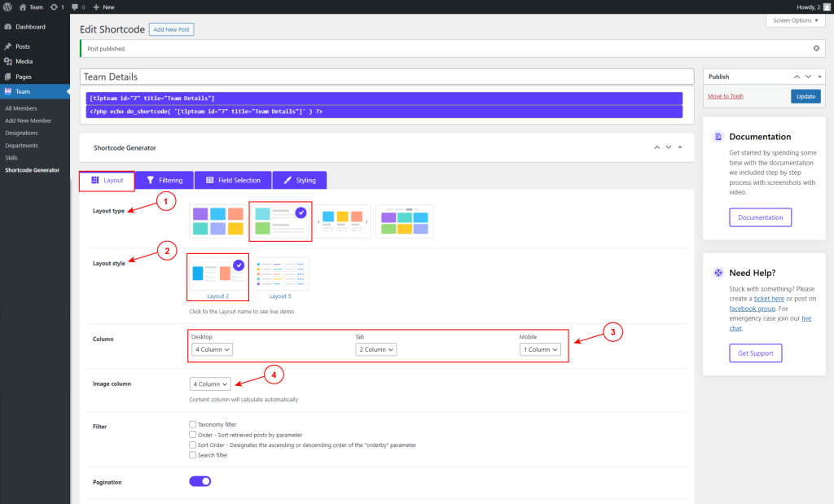The image size is (834, 504).
Task: Move Publish box down
Action: tap(808, 77)
